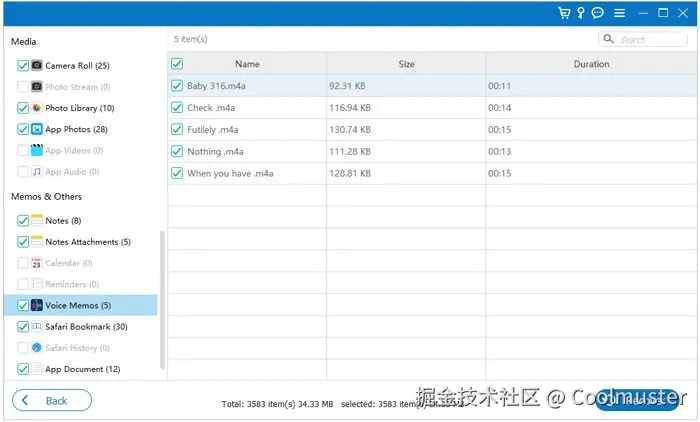This screenshot has width=700, height=422.
Task: Uncheck the Photo Library checkbox
Action: (x=23, y=108)
